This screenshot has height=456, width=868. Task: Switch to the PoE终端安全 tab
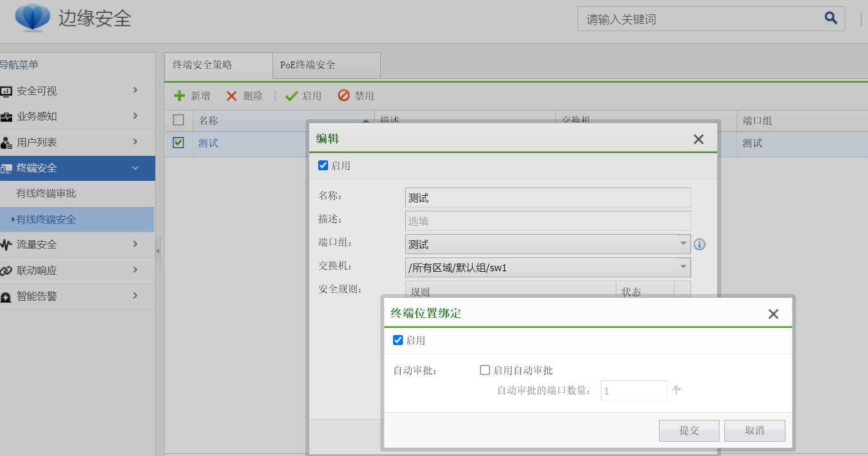click(326, 65)
